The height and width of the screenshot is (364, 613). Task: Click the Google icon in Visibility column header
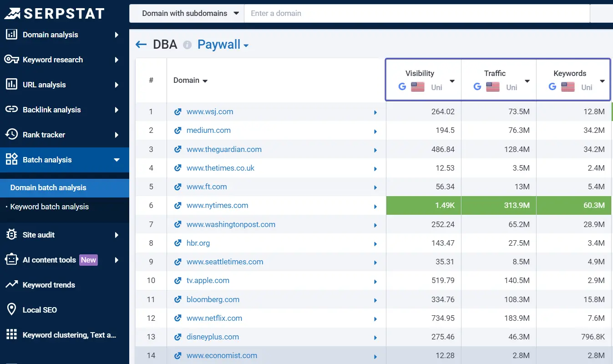[x=402, y=86]
